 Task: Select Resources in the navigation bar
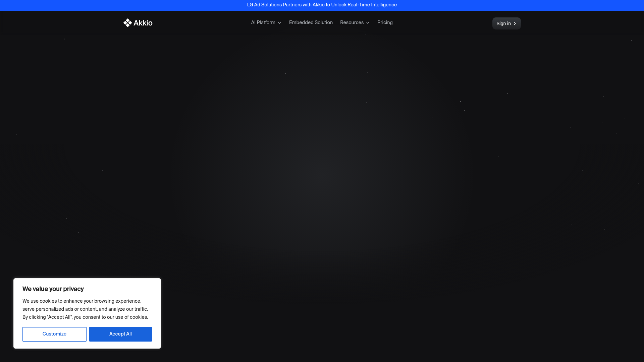point(352,22)
